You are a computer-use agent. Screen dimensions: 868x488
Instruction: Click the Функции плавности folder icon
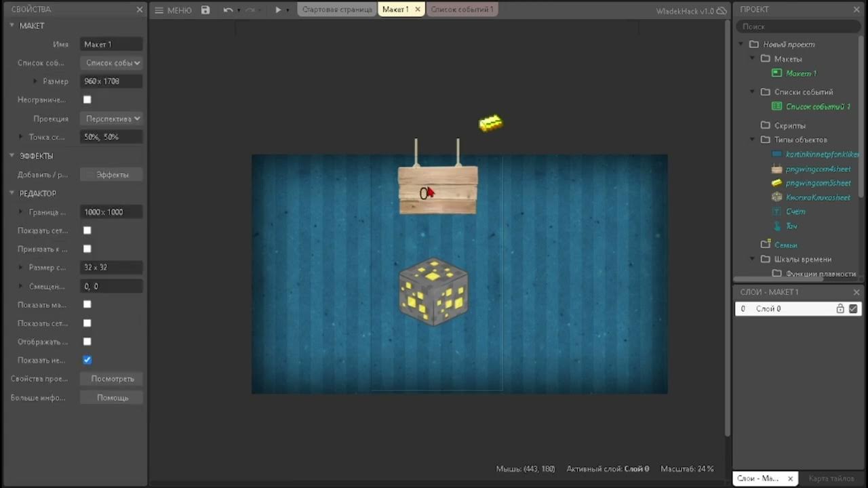(x=777, y=274)
